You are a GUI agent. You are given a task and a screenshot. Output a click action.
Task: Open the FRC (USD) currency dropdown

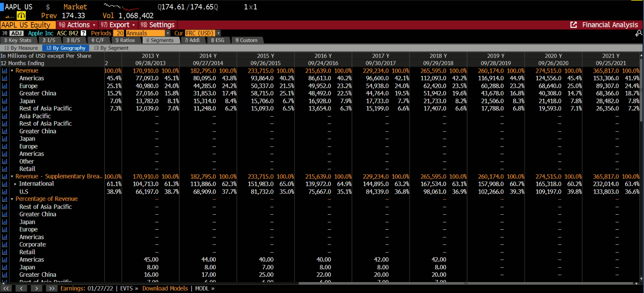tap(218, 33)
